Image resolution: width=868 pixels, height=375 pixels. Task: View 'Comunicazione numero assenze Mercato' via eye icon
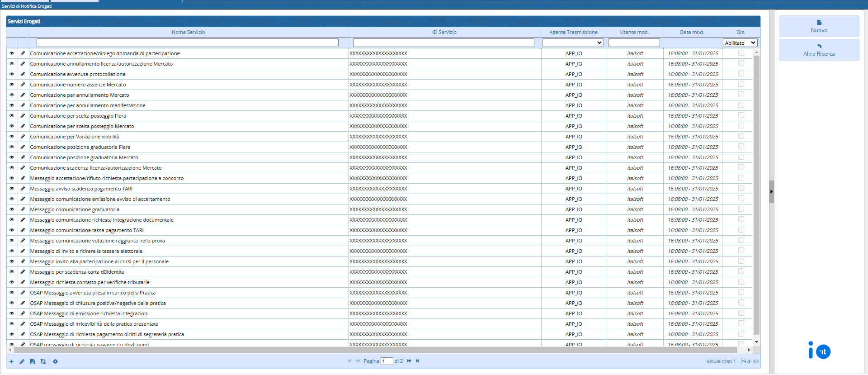[x=12, y=85]
